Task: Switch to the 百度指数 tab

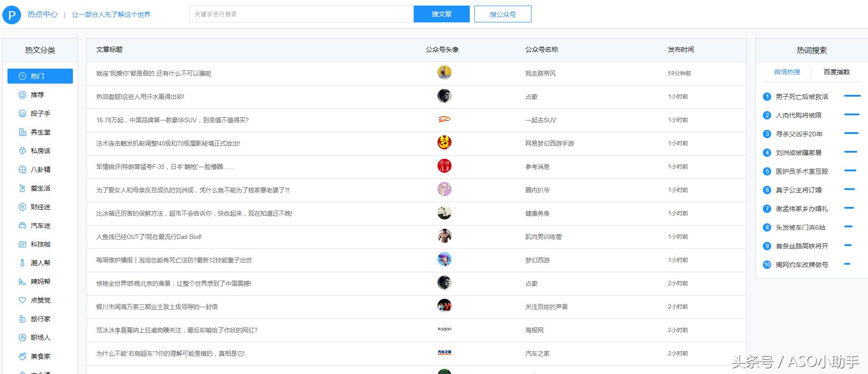Action: pos(837,72)
